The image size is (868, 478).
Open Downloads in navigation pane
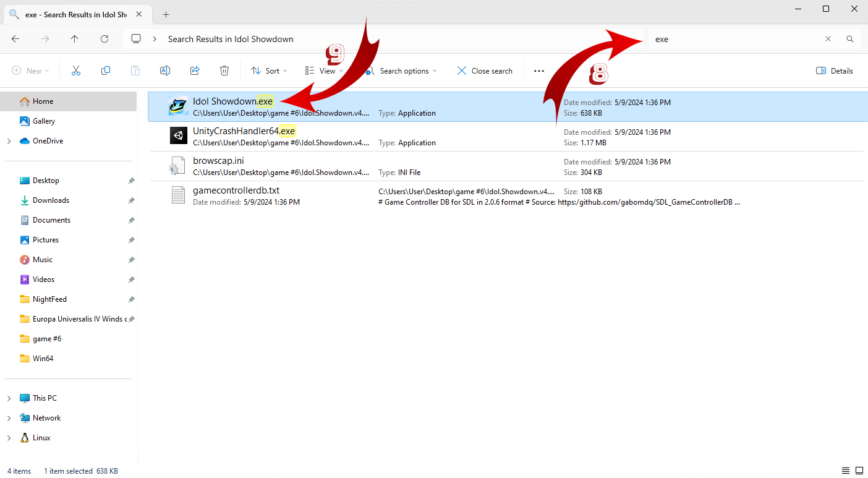(69, 200)
